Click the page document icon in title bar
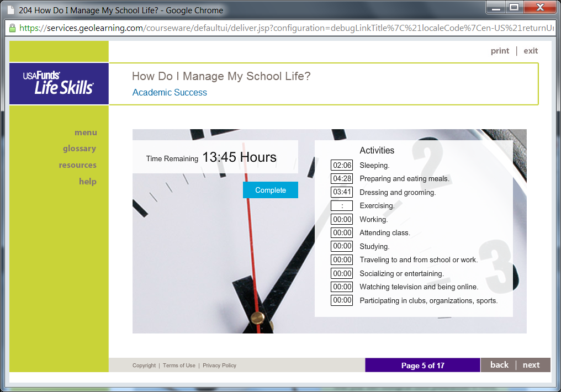 [10, 10]
